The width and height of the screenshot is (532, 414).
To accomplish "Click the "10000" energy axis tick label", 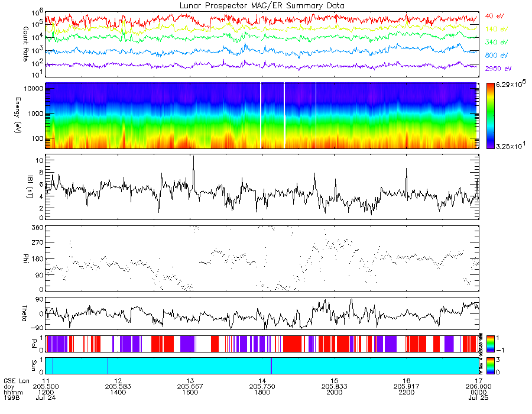I will pyautogui.click(x=33, y=89).
